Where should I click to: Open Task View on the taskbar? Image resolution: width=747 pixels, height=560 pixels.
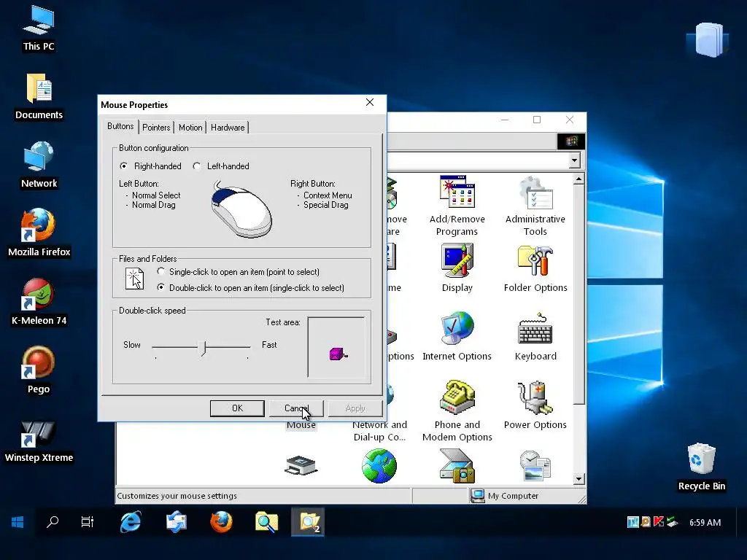click(x=88, y=522)
